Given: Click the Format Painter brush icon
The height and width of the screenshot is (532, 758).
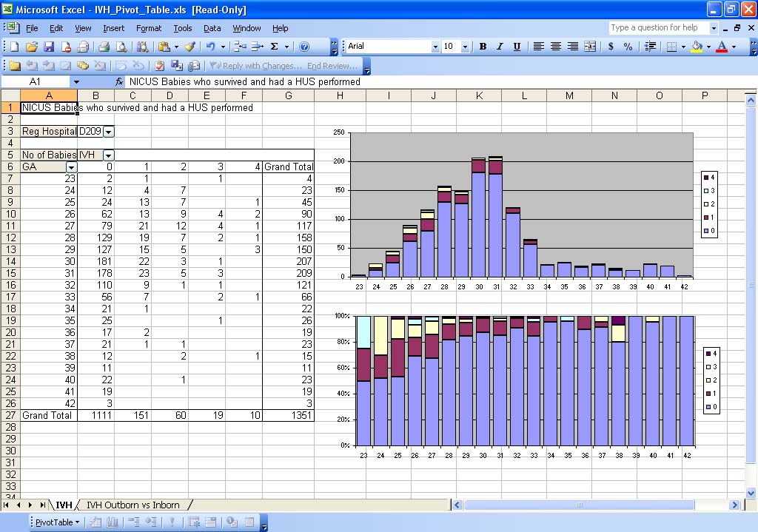Looking at the screenshot, I should point(190,47).
